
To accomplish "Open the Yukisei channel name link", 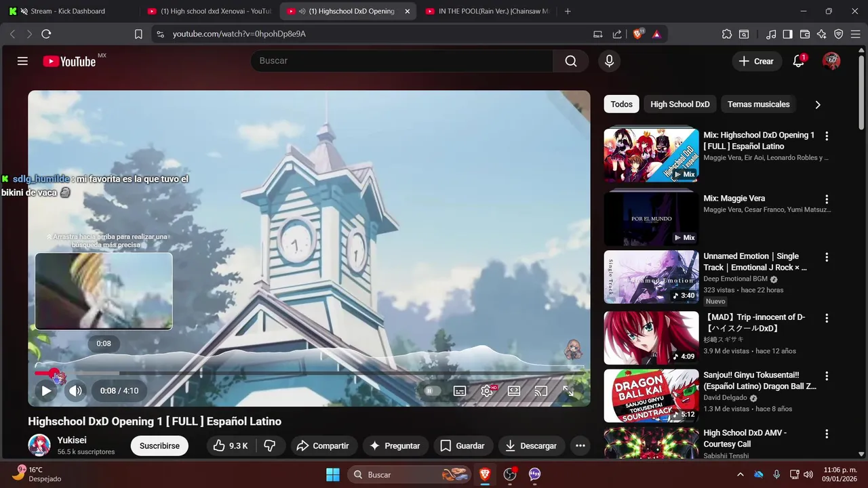I will [72, 440].
